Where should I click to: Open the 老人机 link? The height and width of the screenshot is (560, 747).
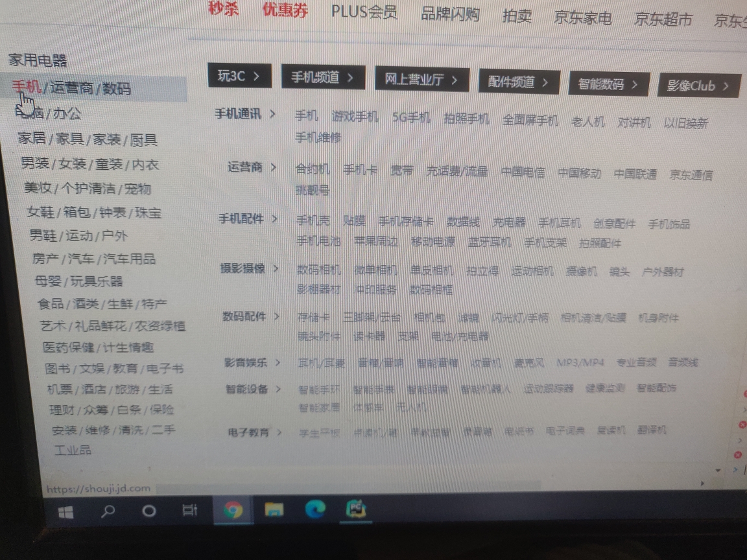[588, 121]
